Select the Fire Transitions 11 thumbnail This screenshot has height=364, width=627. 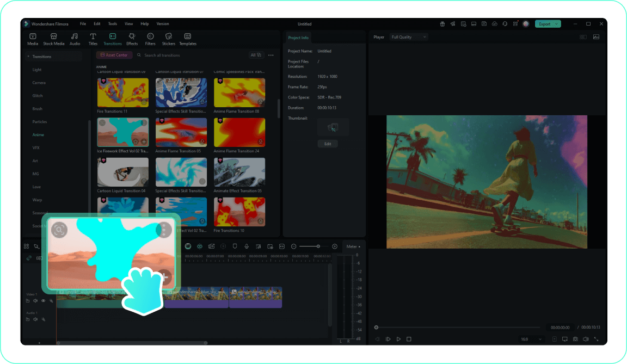pyautogui.click(x=123, y=92)
